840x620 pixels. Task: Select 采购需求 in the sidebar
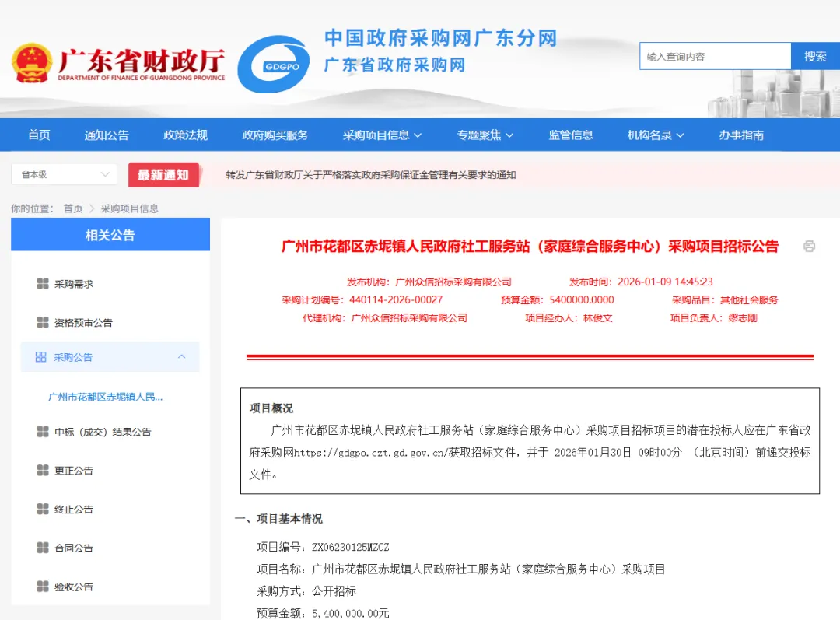click(x=73, y=284)
